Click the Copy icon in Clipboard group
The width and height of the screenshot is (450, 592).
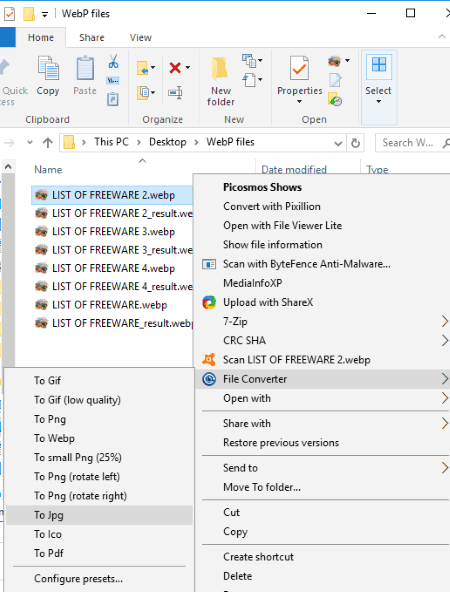[48, 68]
